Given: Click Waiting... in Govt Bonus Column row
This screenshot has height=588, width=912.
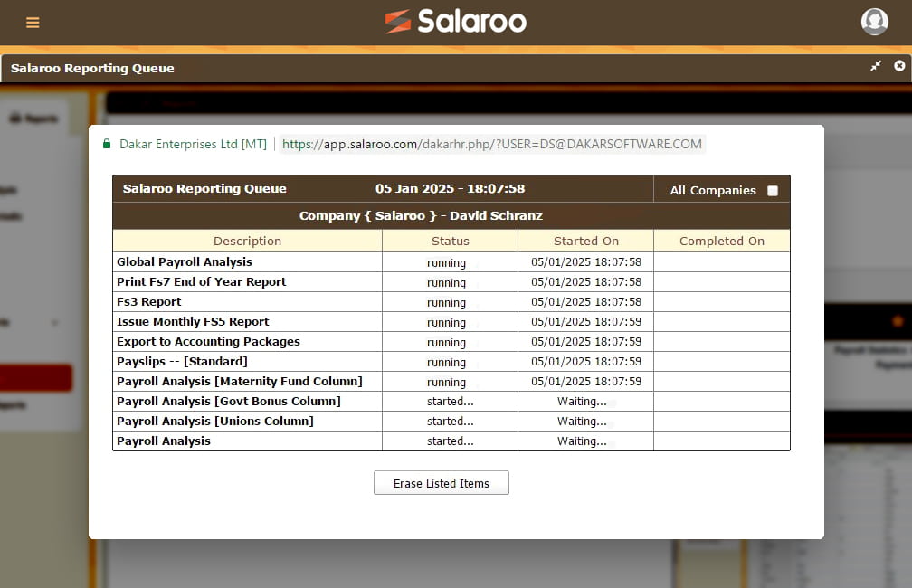Looking at the screenshot, I should (x=582, y=402).
